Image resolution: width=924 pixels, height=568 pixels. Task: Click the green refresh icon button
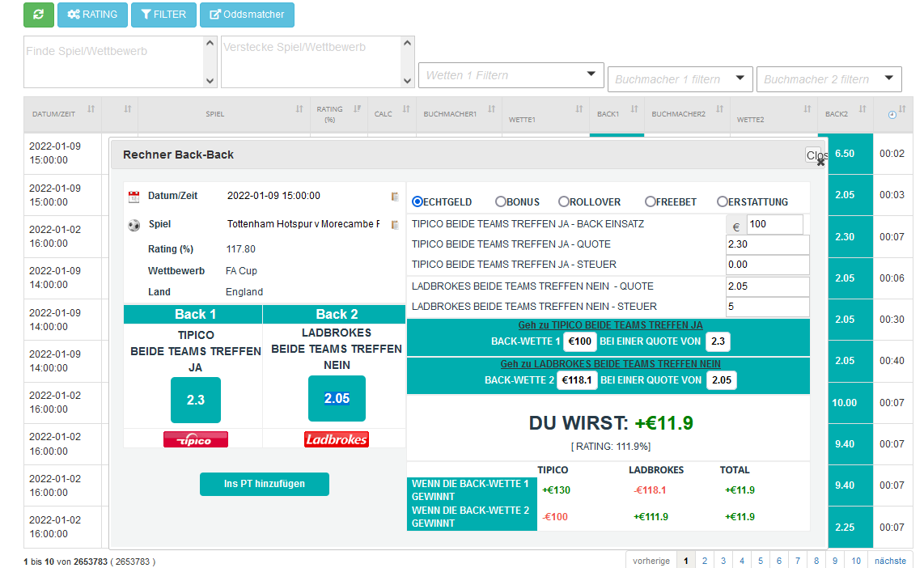click(x=39, y=15)
